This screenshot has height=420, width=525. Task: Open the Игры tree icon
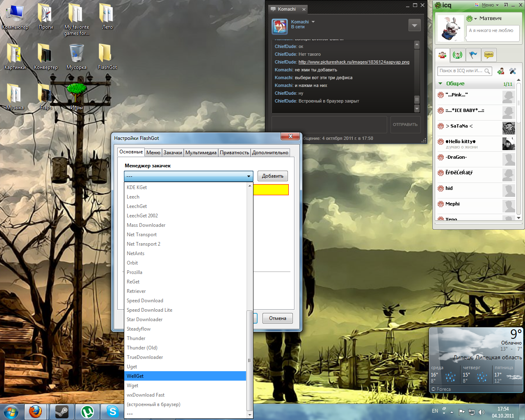coord(76,97)
